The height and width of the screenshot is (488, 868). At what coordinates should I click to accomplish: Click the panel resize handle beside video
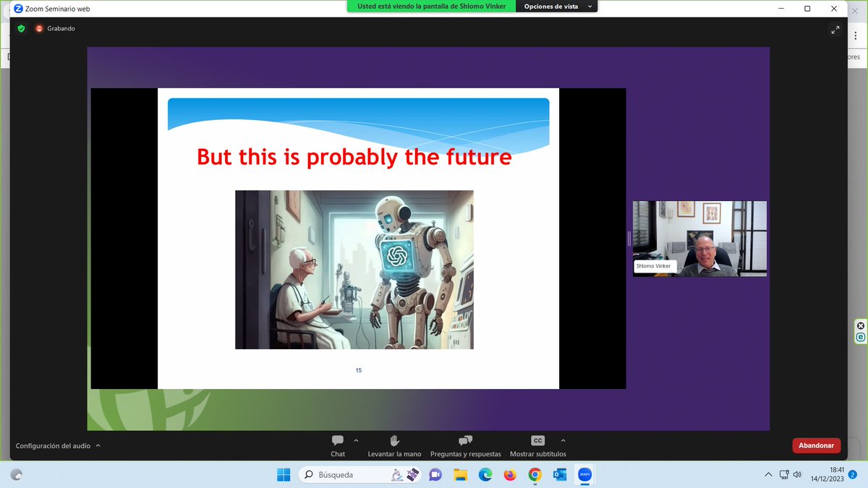pyautogui.click(x=629, y=239)
